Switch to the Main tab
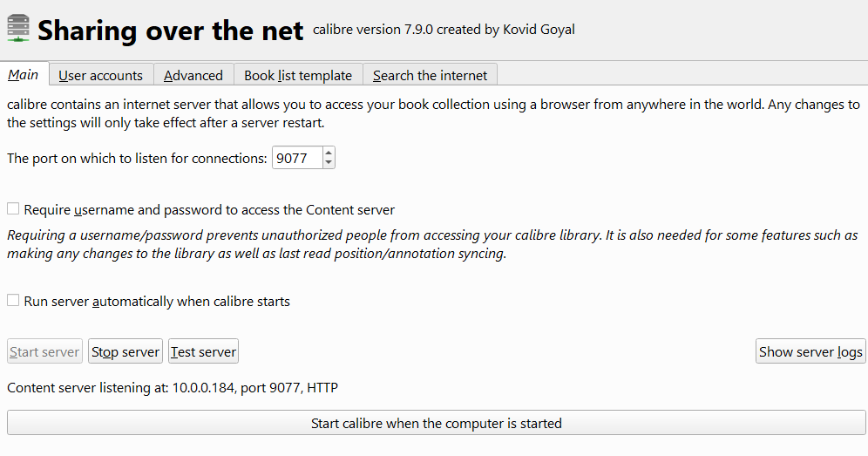The height and width of the screenshot is (456, 868). (24, 75)
